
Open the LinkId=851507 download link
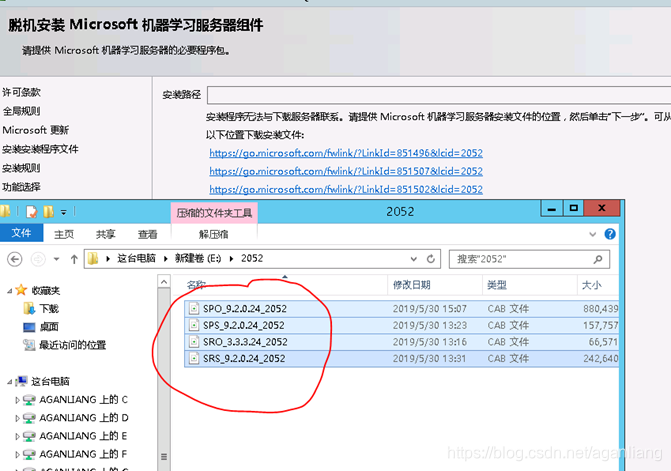(x=346, y=171)
